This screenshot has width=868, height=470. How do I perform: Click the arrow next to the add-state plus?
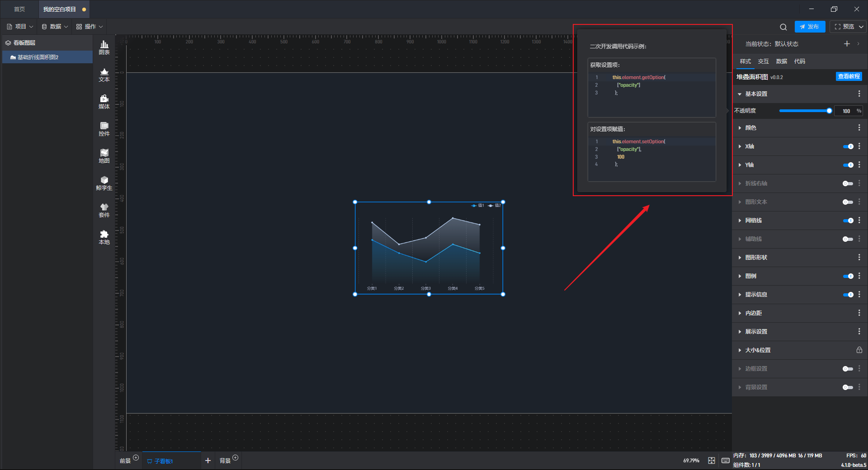click(858, 44)
